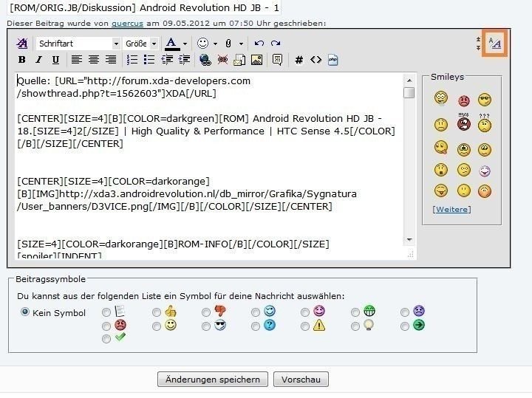
Task: Click the editor vertical scrollbar thumb
Action: [x=409, y=92]
